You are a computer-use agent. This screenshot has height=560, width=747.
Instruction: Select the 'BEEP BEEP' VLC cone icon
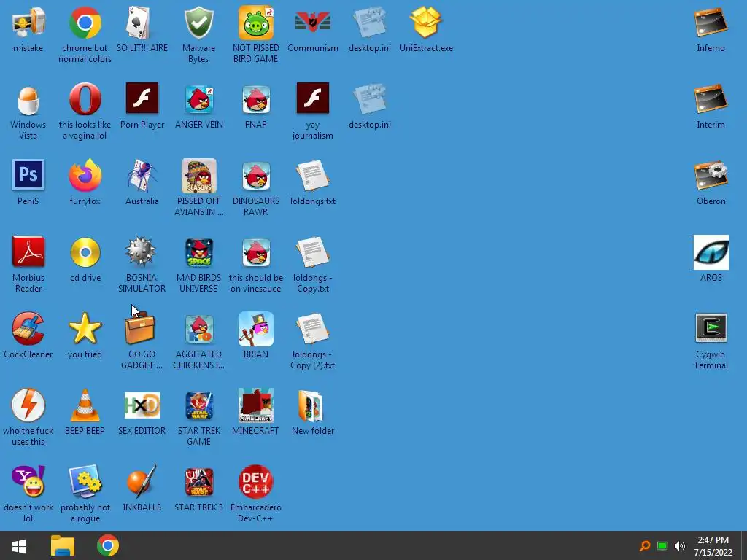[85, 405]
